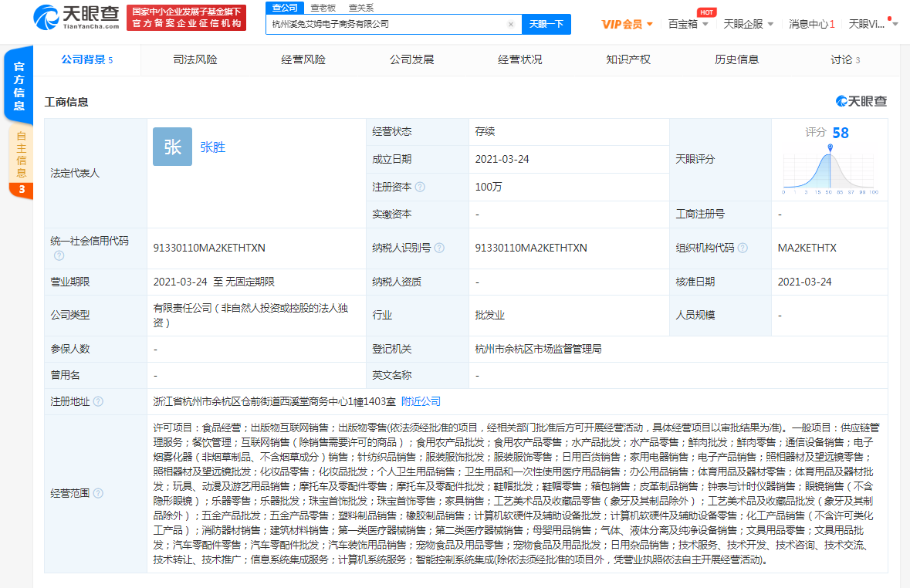Click help icon under 统一社会信用代码
The image size is (910, 588).
click(59, 255)
